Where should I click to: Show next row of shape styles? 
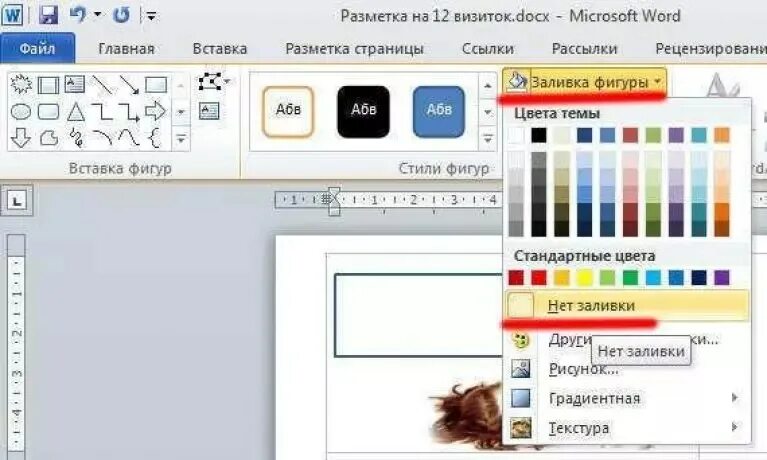tap(488, 112)
